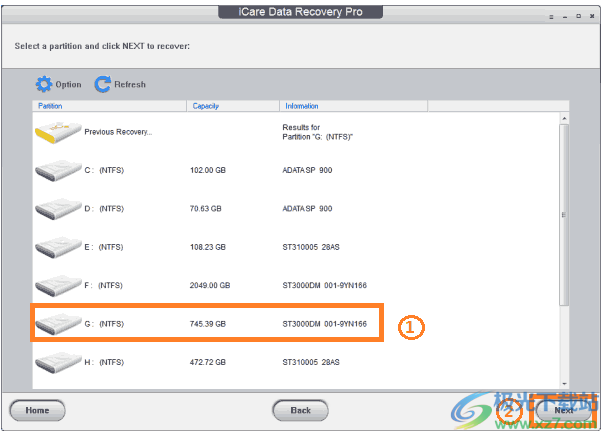Sort by Information column header
The width and height of the screenshot is (610, 440).
354,106
